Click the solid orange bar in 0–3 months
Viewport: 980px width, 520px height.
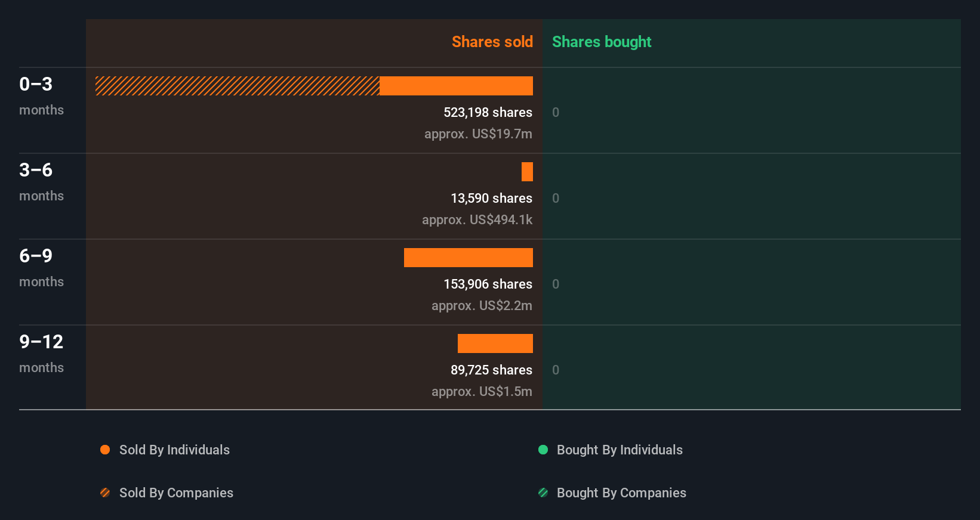point(456,86)
